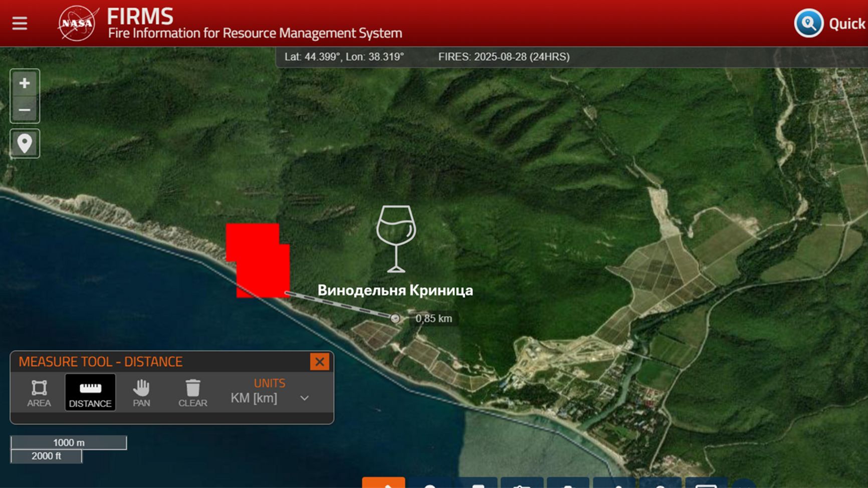Click the 1000 m scale bar
Screen dimensions: 868x488
click(69, 442)
